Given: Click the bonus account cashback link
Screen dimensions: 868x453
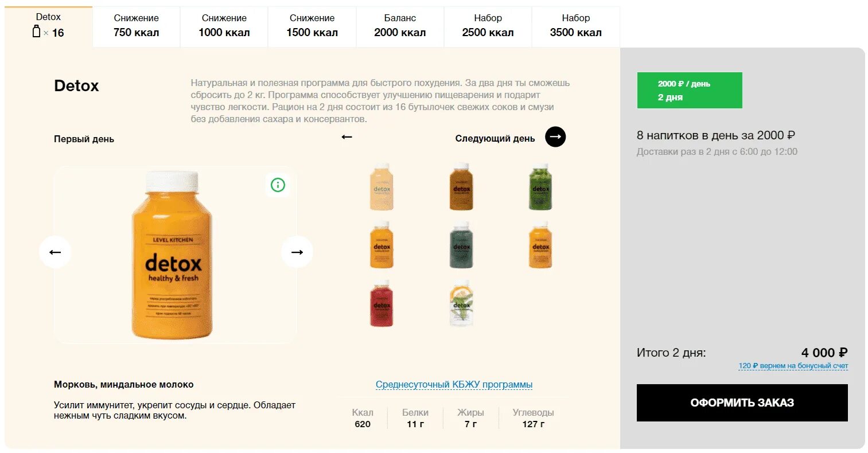Looking at the screenshot, I should click(x=793, y=366).
